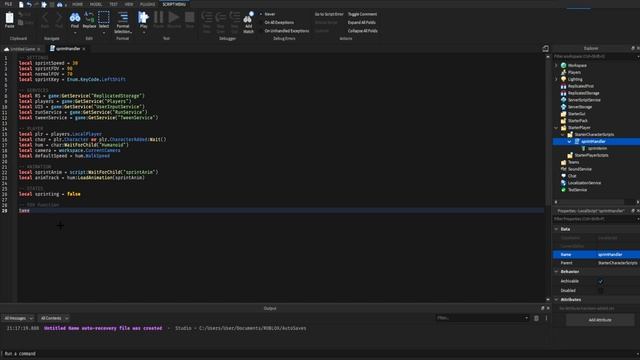Click the Step Into debugger icon
This screenshot has height=360, width=640.
coord(207,17)
